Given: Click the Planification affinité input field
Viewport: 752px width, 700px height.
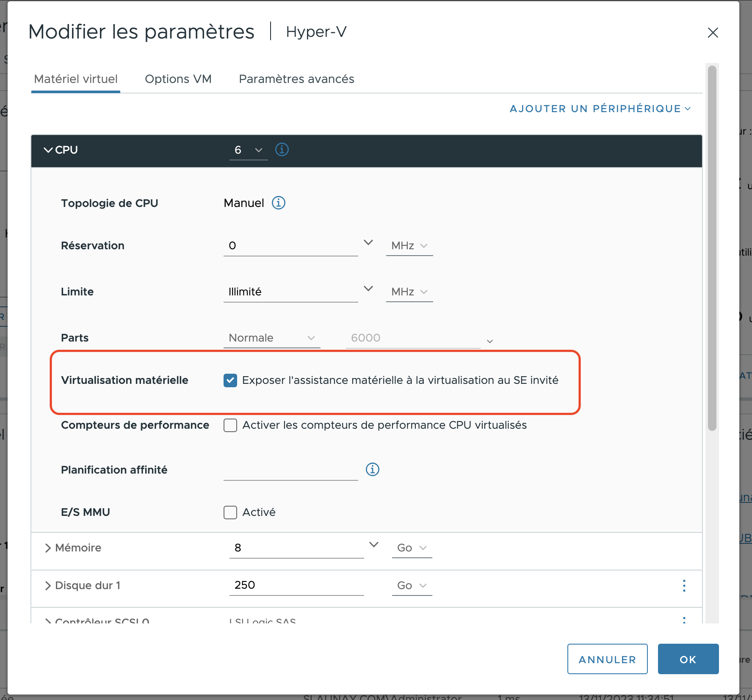Looking at the screenshot, I should pyautogui.click(x=290, y=471).
